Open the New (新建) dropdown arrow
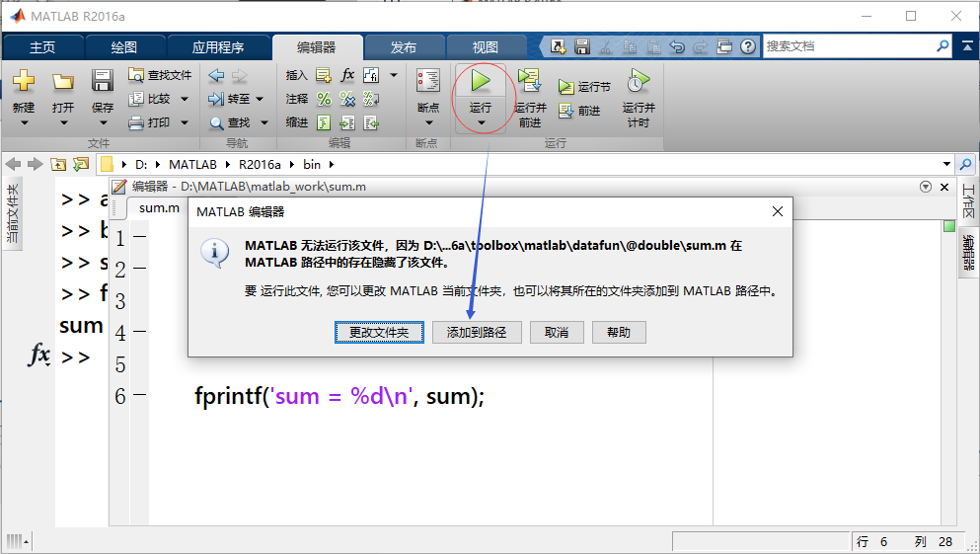The width and height of the screenshot is (980, 554). 24,123
